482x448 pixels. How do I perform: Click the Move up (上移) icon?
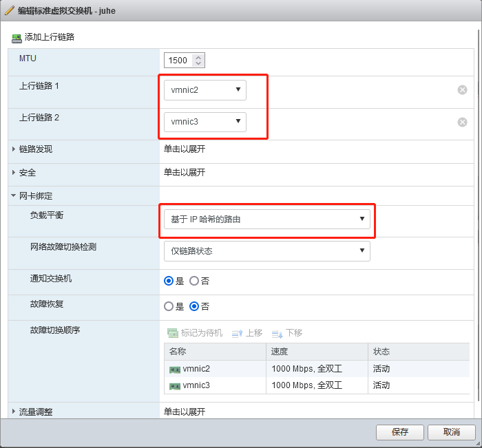tap(237, 333)
